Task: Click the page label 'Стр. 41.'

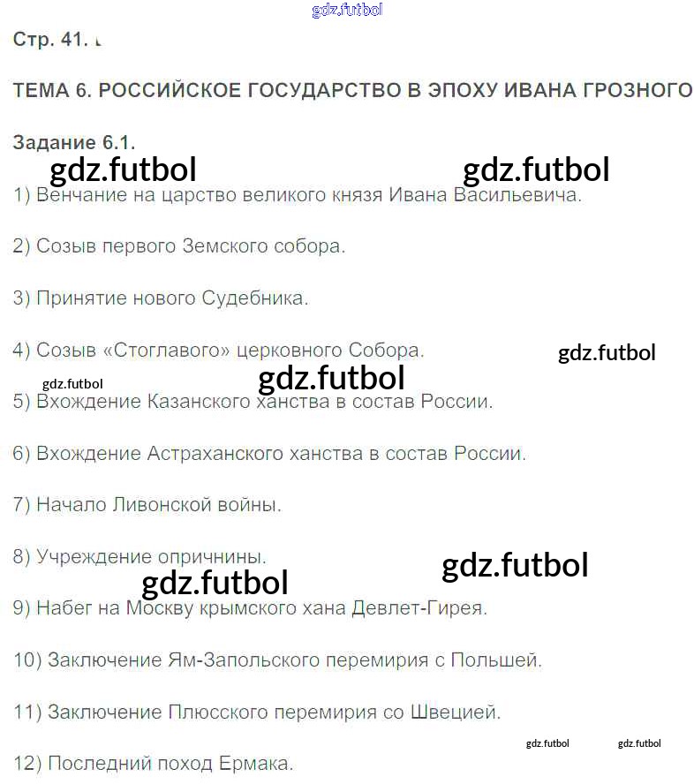Action: pos(50,40)
